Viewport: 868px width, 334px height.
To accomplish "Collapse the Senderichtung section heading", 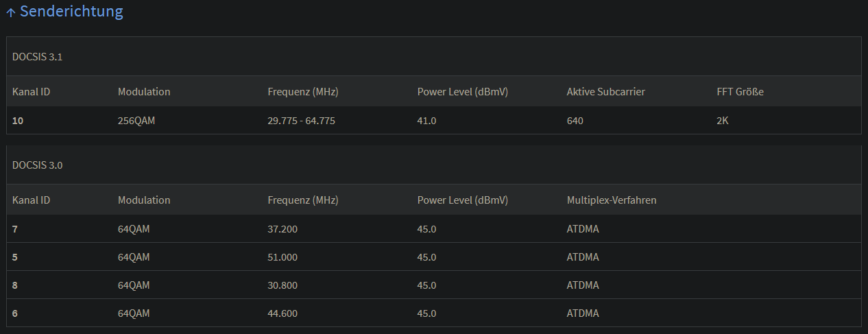I will point(71,12).
